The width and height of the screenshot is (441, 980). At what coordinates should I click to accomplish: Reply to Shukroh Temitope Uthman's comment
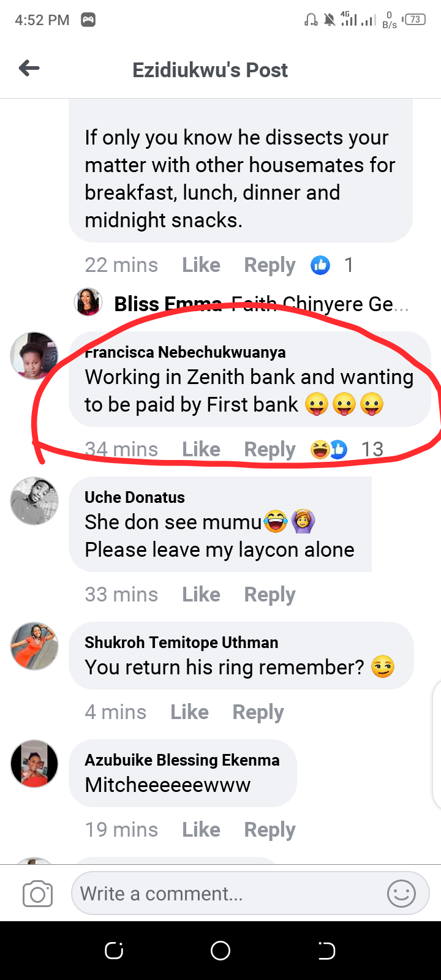coord(258,712)
